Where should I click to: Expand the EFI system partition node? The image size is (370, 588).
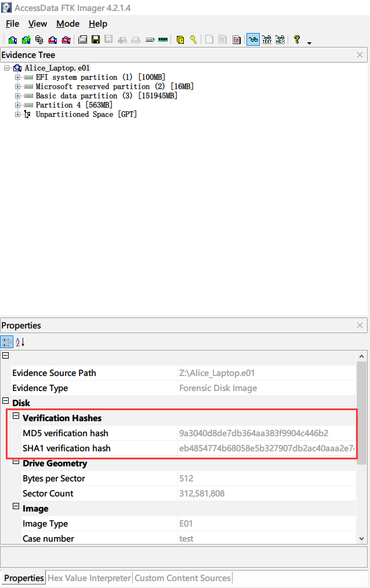17,77
